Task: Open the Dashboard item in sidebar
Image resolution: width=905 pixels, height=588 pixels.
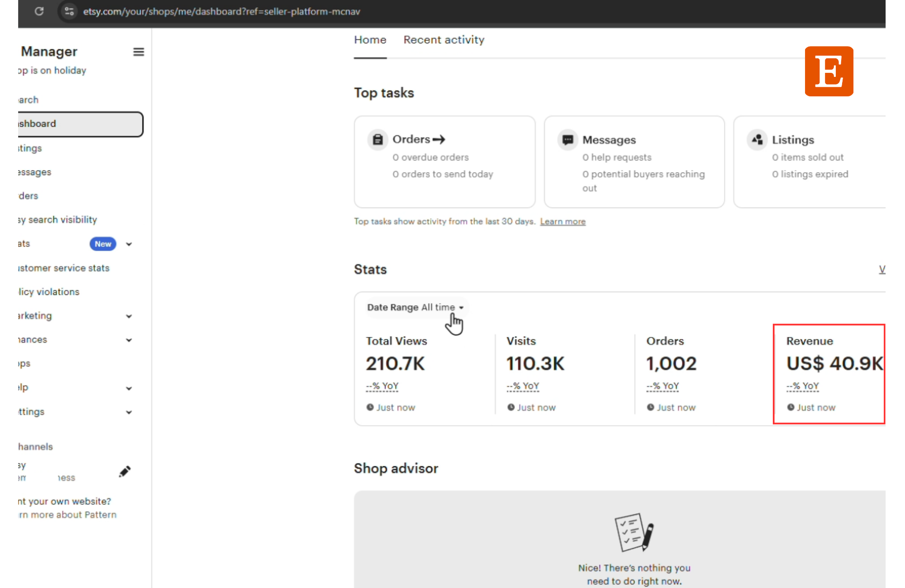Action: 81,124
